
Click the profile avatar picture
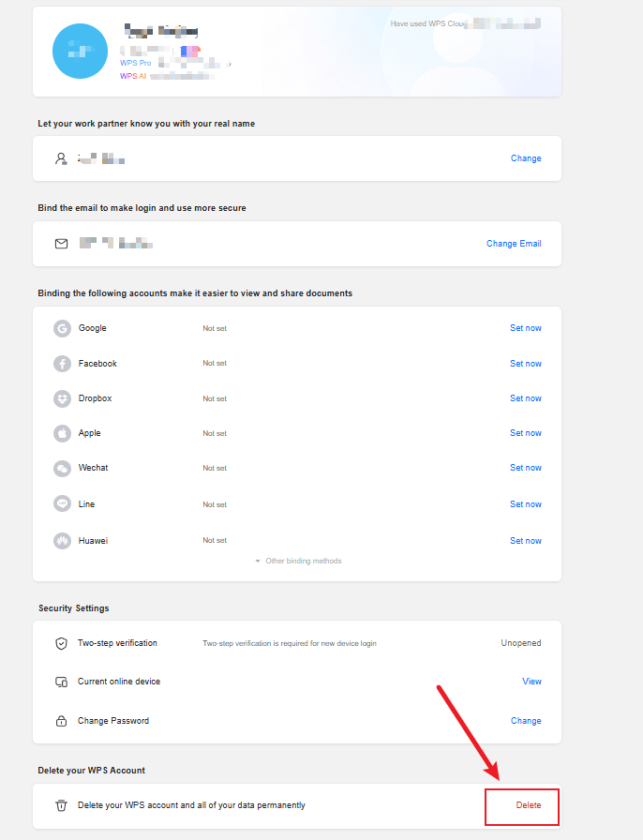(x=81, y=52)
